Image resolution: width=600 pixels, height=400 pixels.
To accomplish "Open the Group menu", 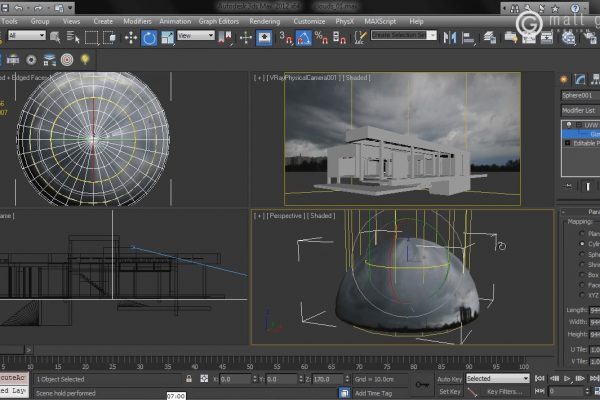I will (x=40, y=21).
